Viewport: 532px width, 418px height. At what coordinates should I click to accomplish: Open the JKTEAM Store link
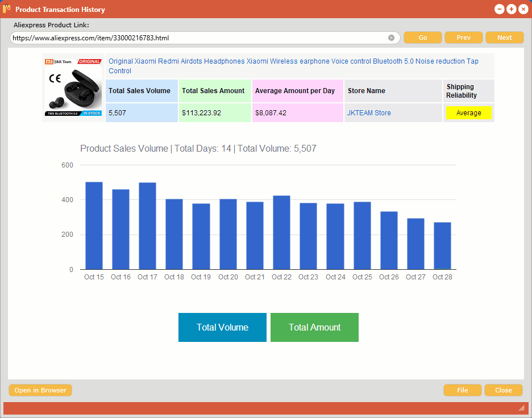tap(369, 113)
